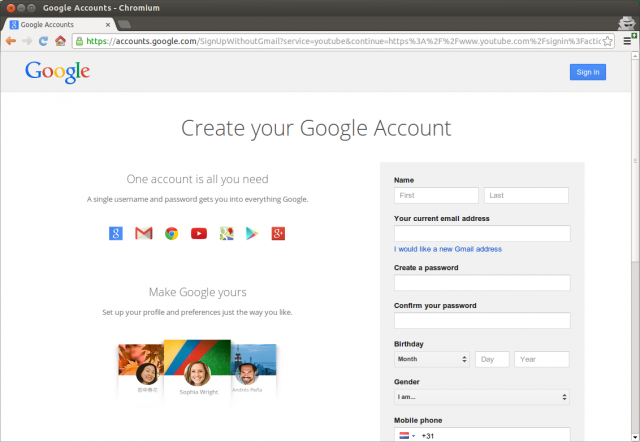Click the Gmail envelope icon
Screen dimensions: 640x442
[x=144, y=233]
